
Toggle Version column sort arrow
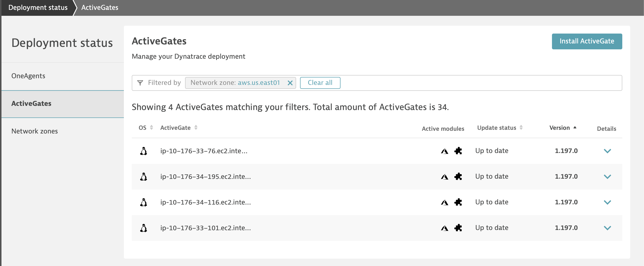point(575,128)
